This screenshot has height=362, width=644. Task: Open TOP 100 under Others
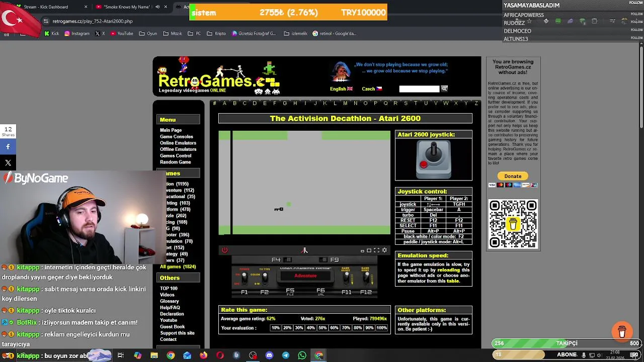[169, 289]
